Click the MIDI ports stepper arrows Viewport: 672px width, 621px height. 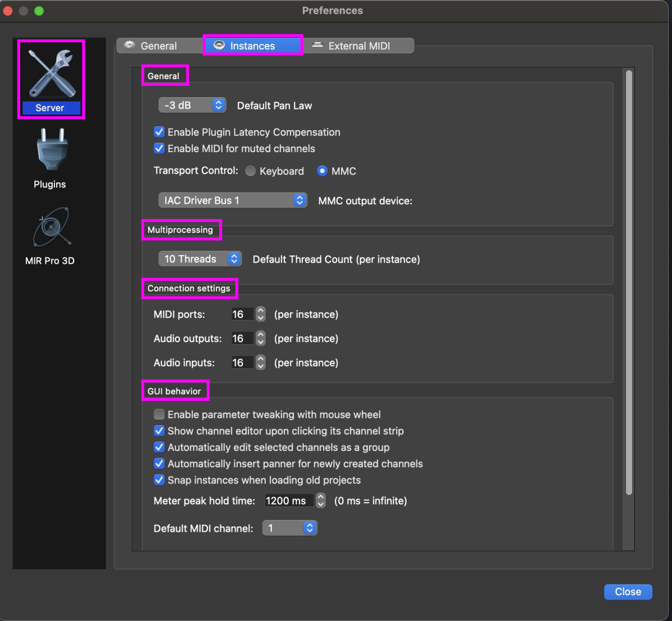click(x=260, y=314)
